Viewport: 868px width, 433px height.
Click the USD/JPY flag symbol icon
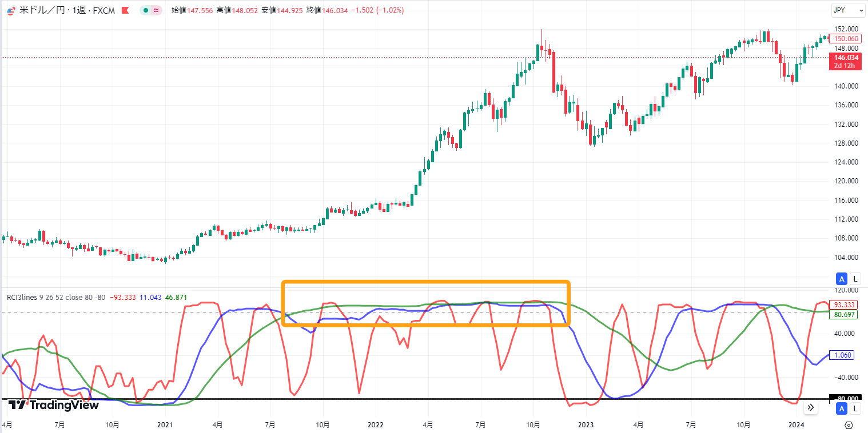coord(10,10)
